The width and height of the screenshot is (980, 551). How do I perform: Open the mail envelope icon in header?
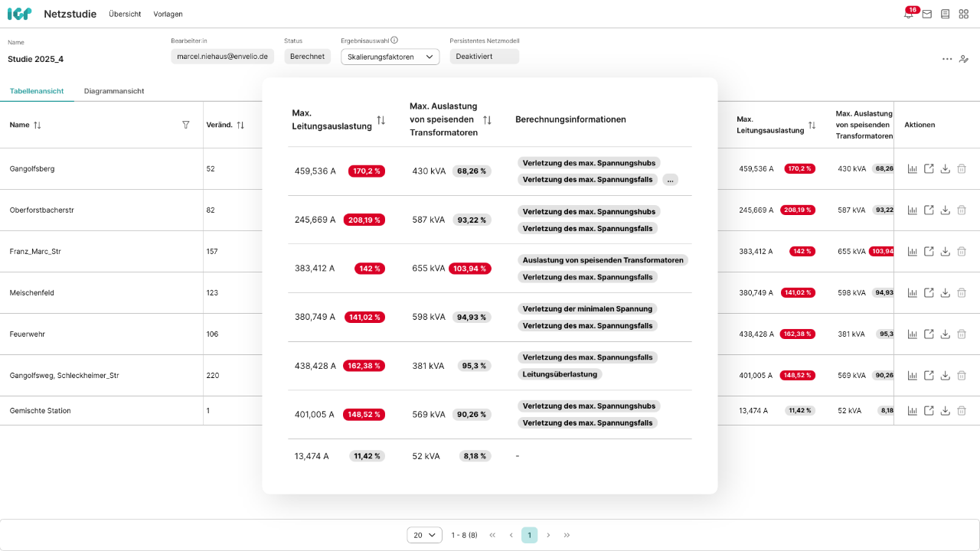[x=927, y=14]
